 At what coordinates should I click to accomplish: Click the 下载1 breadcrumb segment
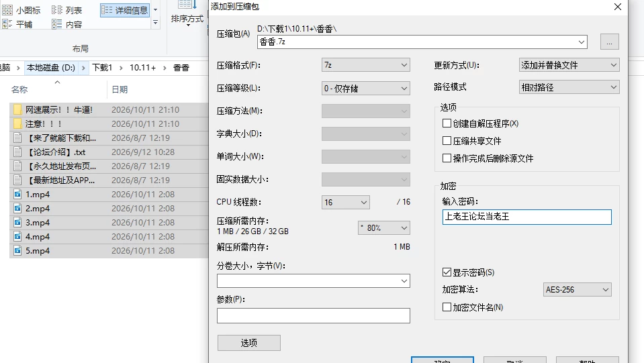coord(102,68)
